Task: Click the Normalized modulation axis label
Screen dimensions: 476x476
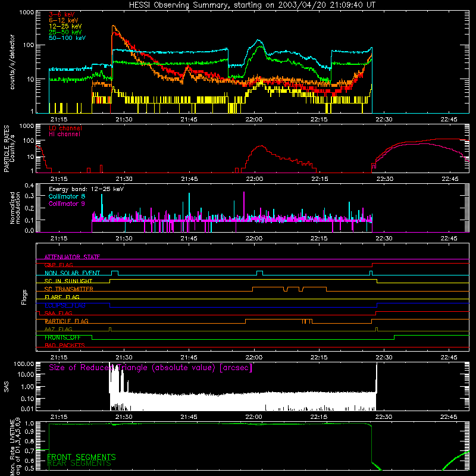Action: click(15, 208)
